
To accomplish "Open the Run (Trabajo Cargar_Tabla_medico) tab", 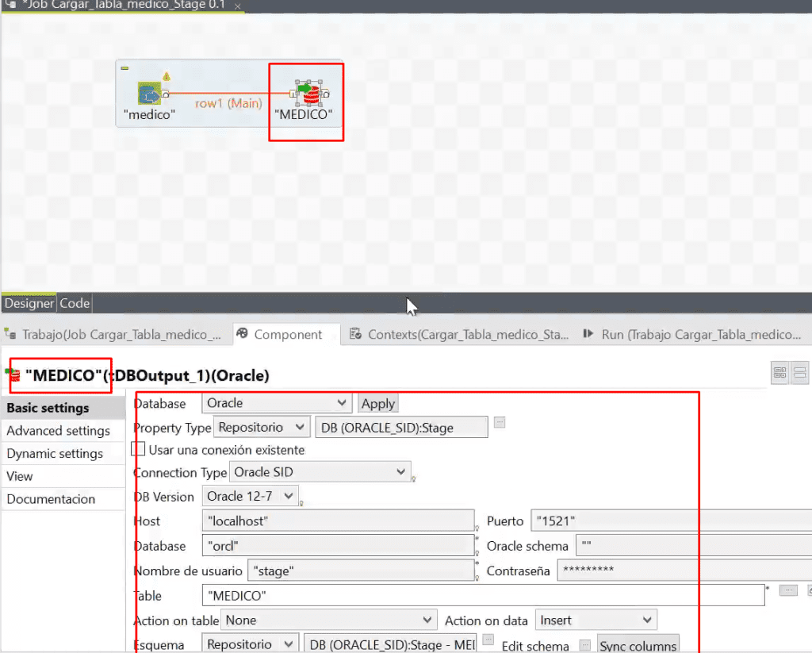I will [693, 335].
